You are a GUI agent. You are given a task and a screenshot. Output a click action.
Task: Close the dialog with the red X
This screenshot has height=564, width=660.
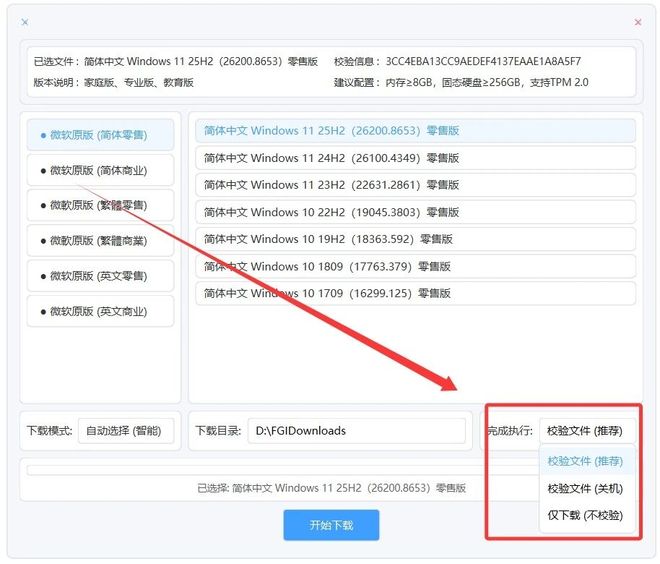point(638,22)
